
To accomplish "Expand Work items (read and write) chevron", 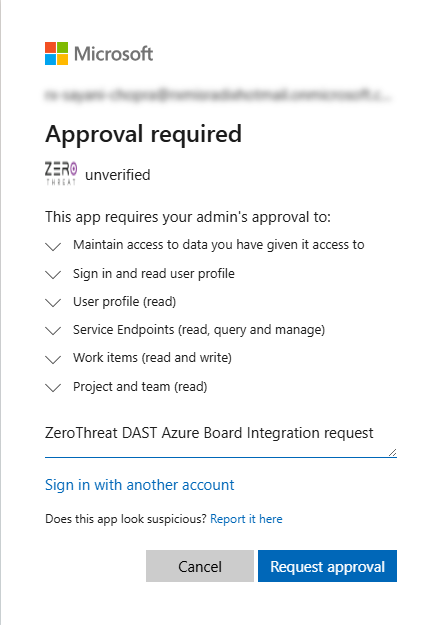I will coord(53,360).
